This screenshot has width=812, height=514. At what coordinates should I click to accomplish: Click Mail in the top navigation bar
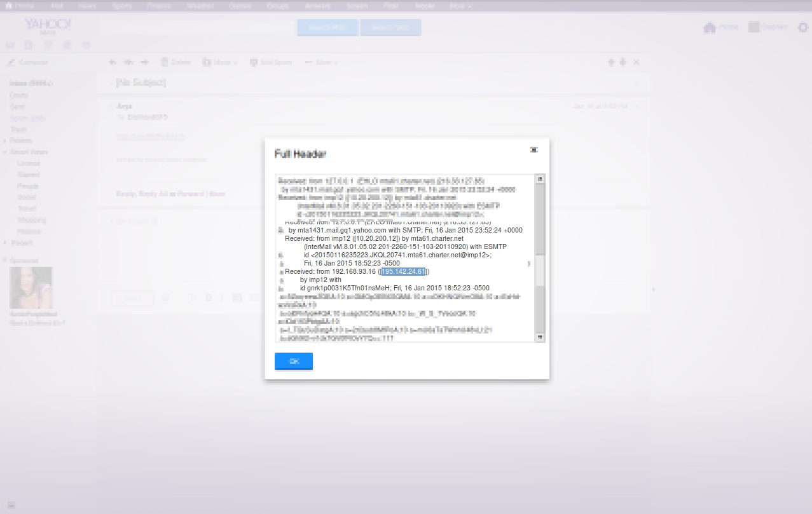coord(57,6)
